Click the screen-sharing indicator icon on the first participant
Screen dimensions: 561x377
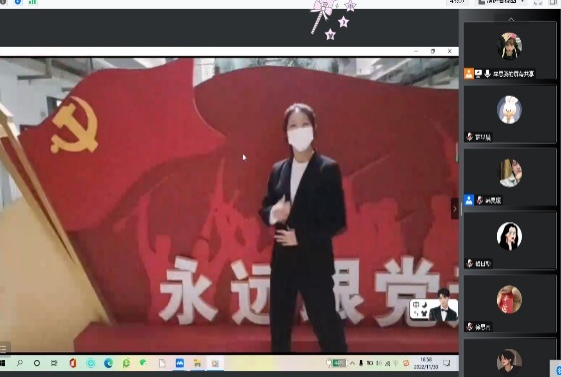(478, 74)
